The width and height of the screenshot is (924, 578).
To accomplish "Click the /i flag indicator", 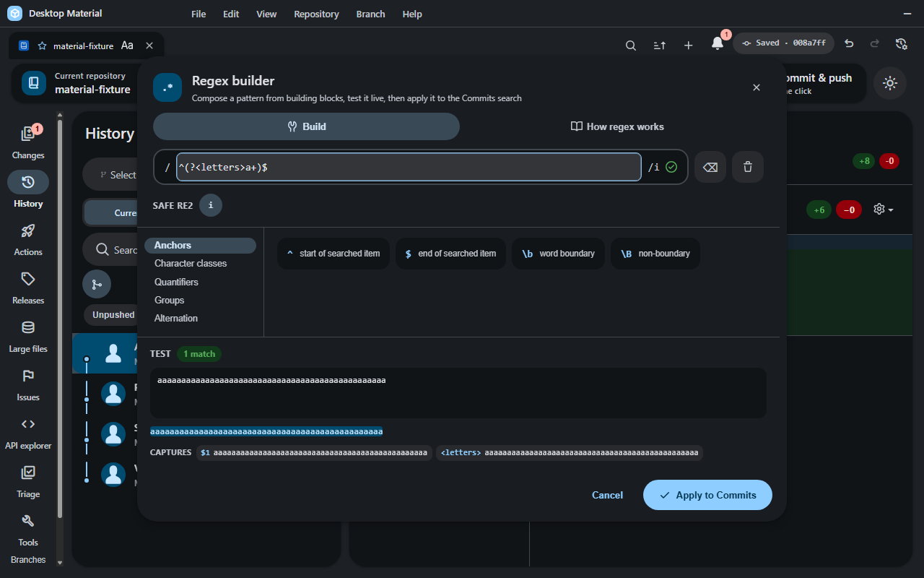I will click(x=653, y=167).
